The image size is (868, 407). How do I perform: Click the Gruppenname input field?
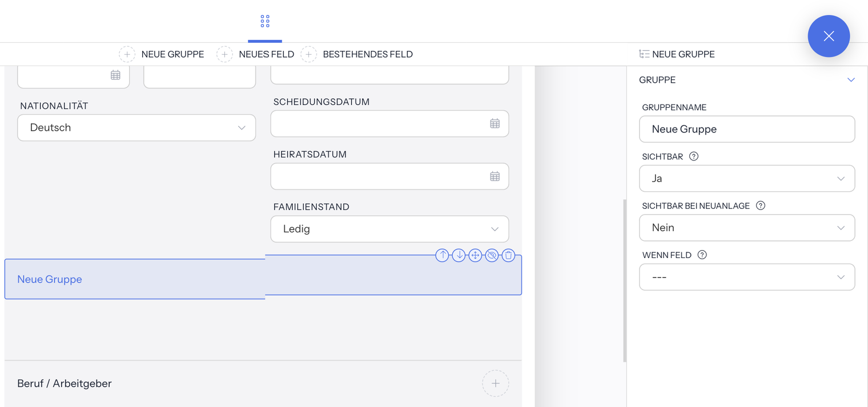(x=747, y=129)
